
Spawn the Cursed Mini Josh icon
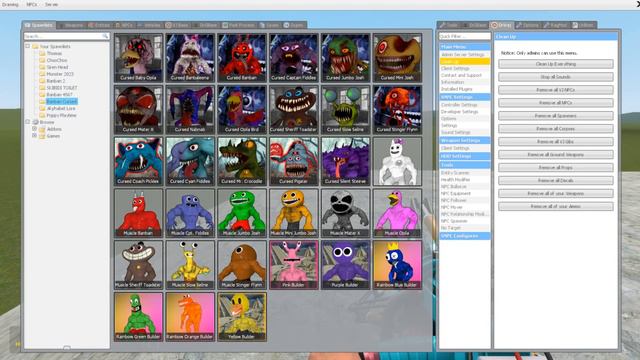398,58
